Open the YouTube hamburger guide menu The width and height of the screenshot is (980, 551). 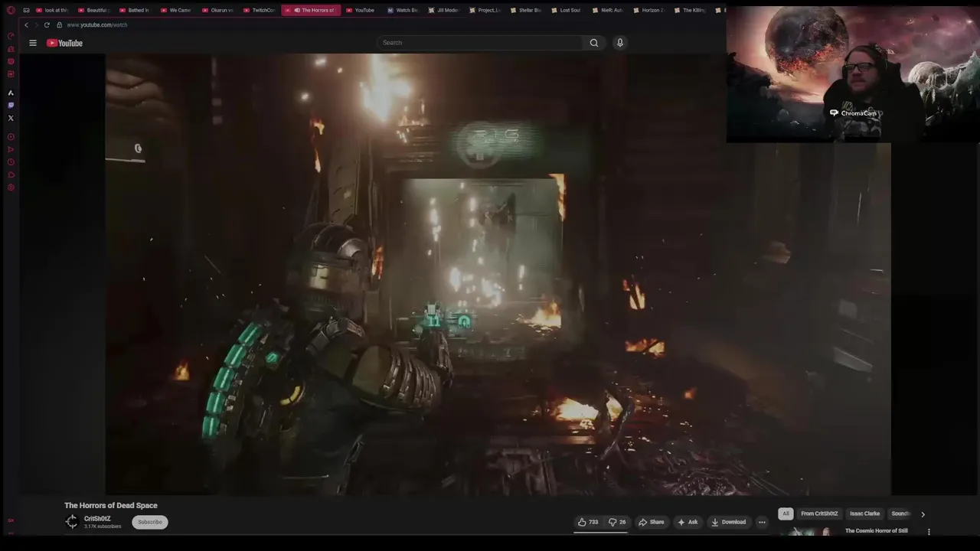[33, 43]
